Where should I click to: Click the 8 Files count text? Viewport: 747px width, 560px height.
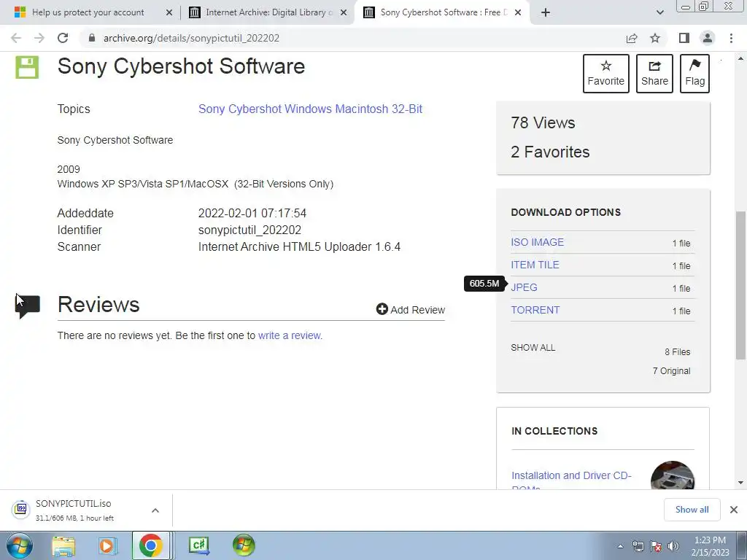(x=678, y=352)
